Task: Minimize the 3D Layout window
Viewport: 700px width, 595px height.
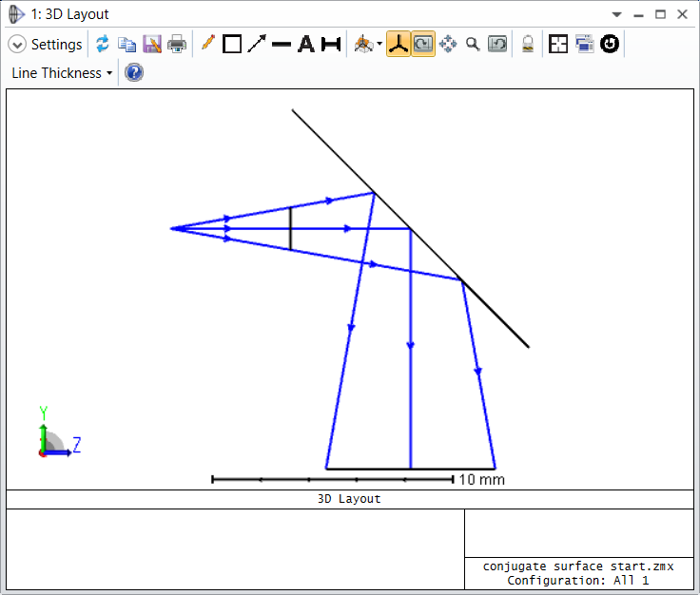Action: pyautogui.click(x=639, y=14)
